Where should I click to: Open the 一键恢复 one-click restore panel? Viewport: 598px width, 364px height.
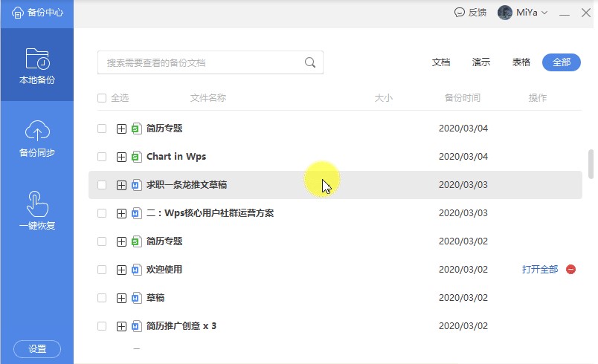coord(37,210)
